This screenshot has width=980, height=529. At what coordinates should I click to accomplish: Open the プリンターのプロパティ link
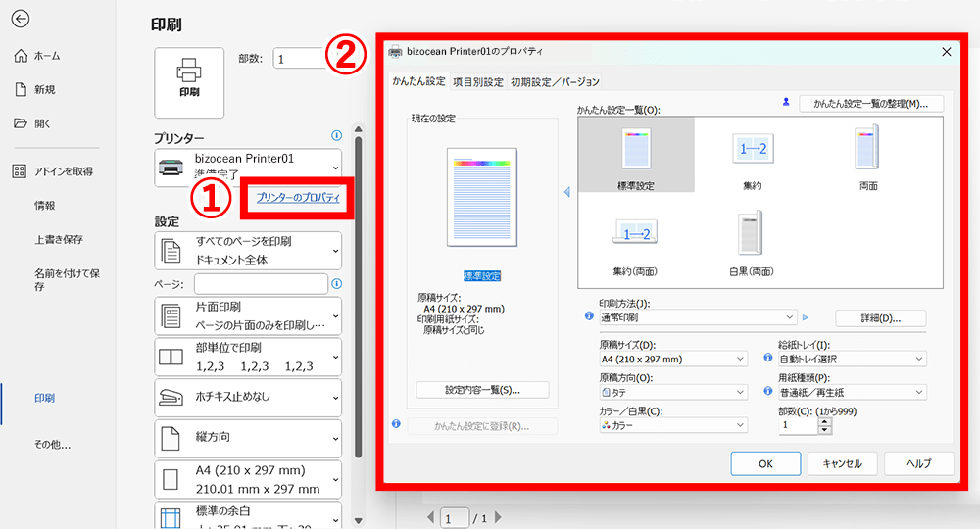[x=298, y=197]
